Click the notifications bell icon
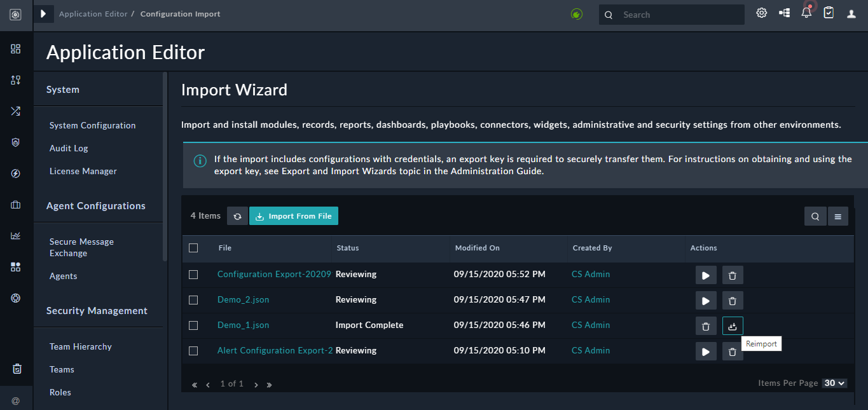The height and width of the screenshot is (410, 868). [x=806, y=13]
